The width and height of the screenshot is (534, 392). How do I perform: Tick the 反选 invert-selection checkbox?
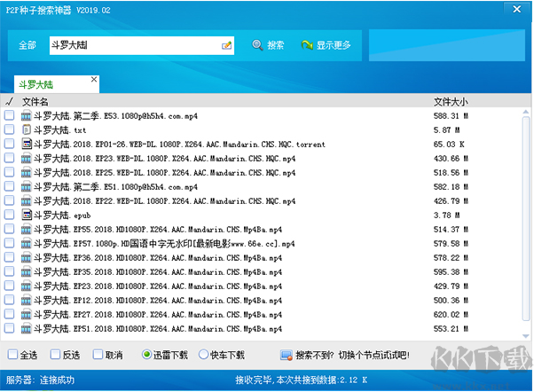[55, 355]
